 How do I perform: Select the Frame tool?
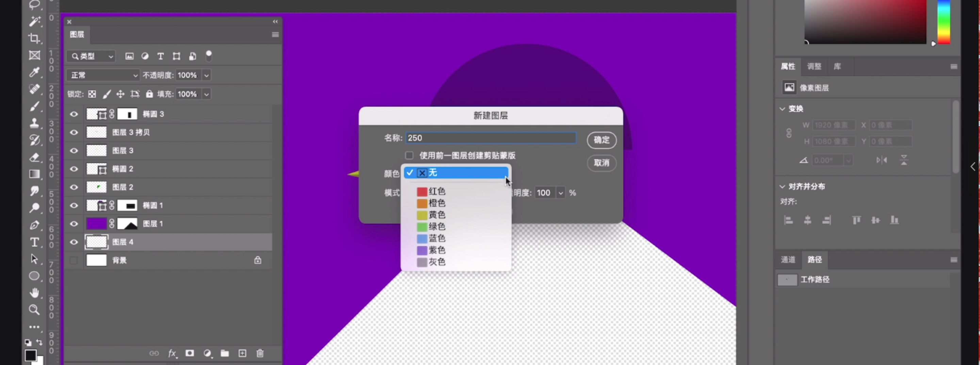(x=35, y=55)
